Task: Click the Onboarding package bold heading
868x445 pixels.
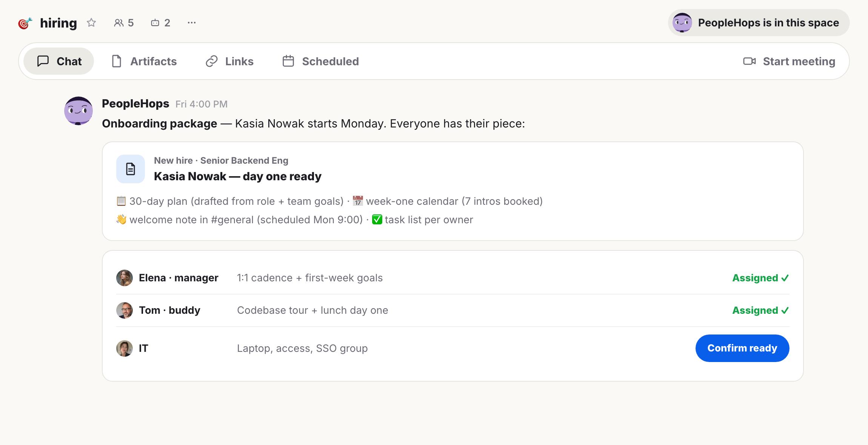Action: pyautogui.click(x=160, y=124)
